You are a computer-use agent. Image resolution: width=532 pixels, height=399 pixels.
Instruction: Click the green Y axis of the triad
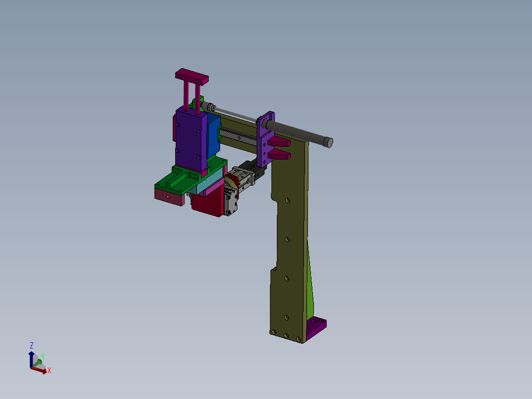[38, 362]
